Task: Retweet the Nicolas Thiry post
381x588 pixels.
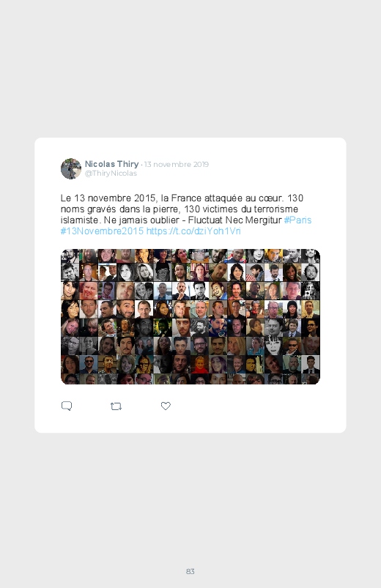Action: 116,406
